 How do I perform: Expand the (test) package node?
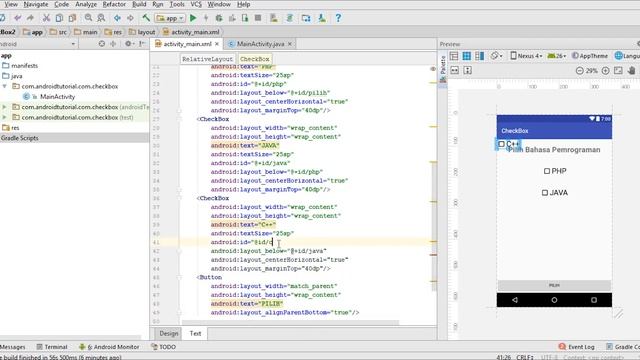coord(4,117)
